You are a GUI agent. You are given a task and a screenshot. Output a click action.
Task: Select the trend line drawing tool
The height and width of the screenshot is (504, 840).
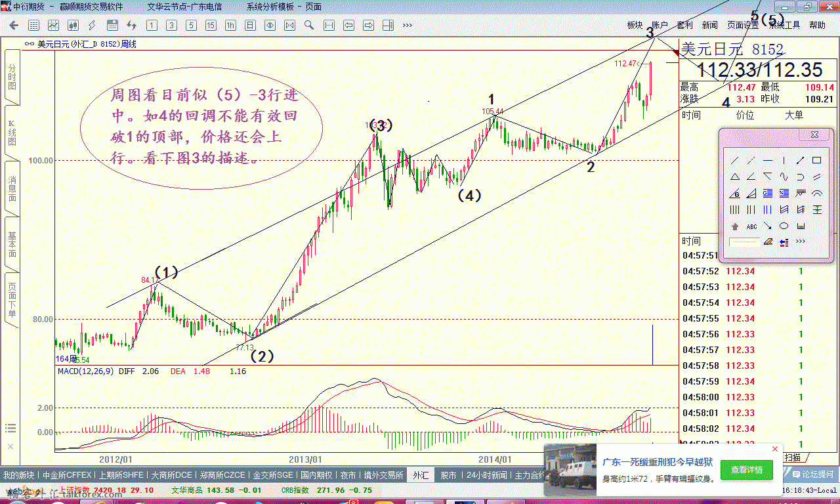coord(735,160)
